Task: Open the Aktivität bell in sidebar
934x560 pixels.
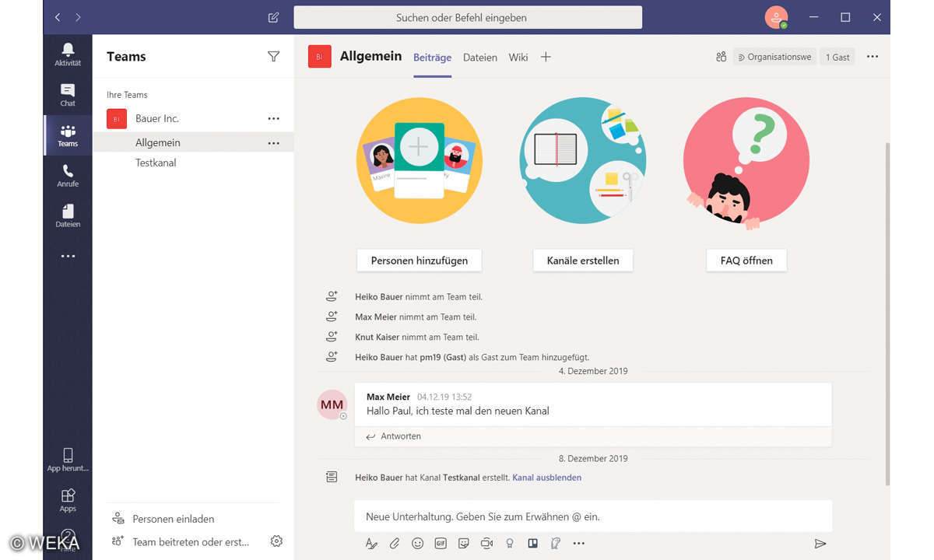Action: pyautogui.click(x=68, y=54)
